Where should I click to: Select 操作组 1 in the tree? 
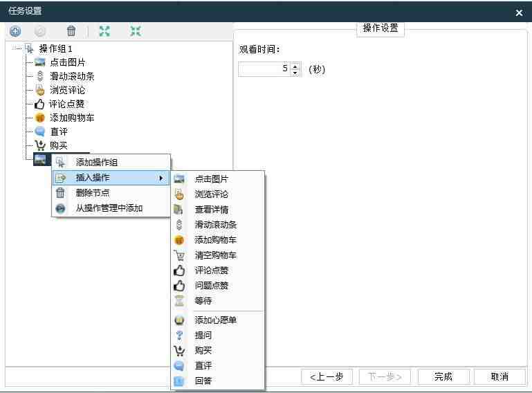point(55,49)
